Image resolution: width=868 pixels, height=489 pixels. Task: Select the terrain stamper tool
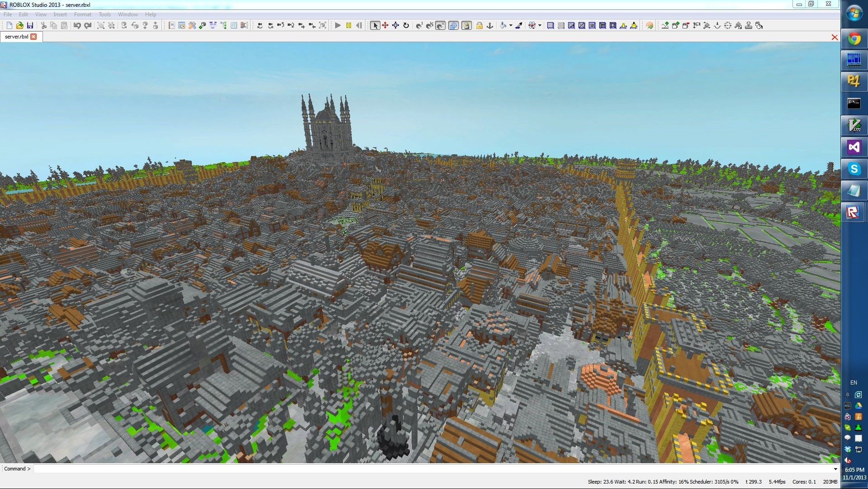tap(749, 26)
